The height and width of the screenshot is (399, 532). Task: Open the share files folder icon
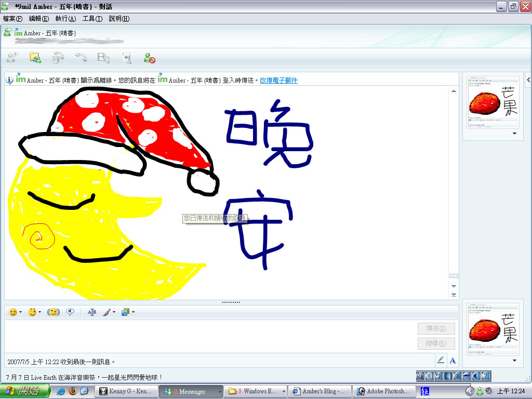click(x=35, y=58)
